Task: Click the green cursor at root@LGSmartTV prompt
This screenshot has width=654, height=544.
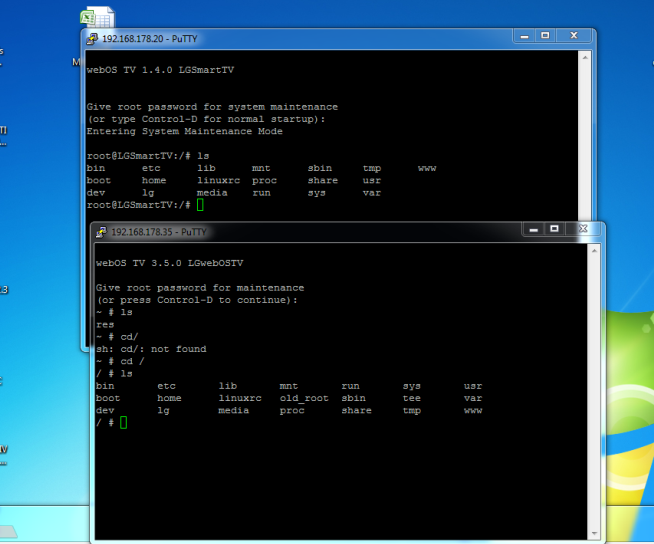Action: pos(200,204)
